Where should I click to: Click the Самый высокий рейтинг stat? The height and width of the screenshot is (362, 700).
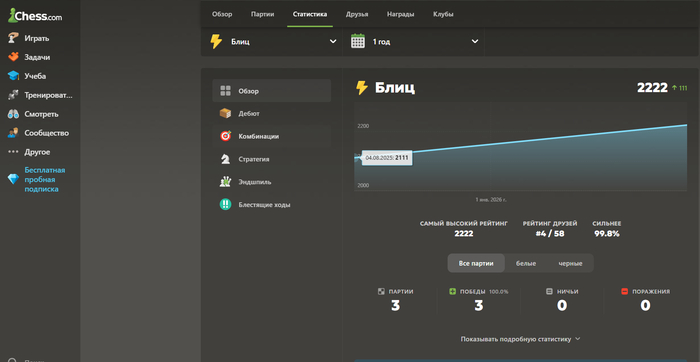464,228
